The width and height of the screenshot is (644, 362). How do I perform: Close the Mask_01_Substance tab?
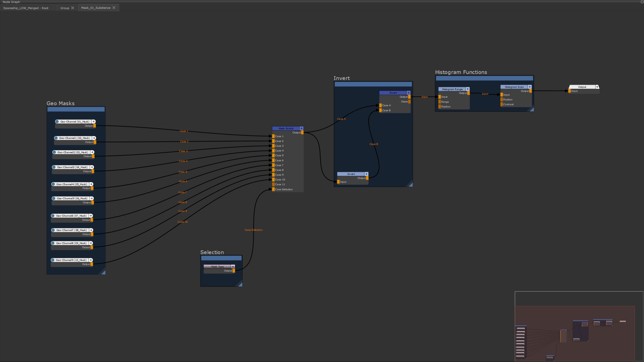pos(114,8)
